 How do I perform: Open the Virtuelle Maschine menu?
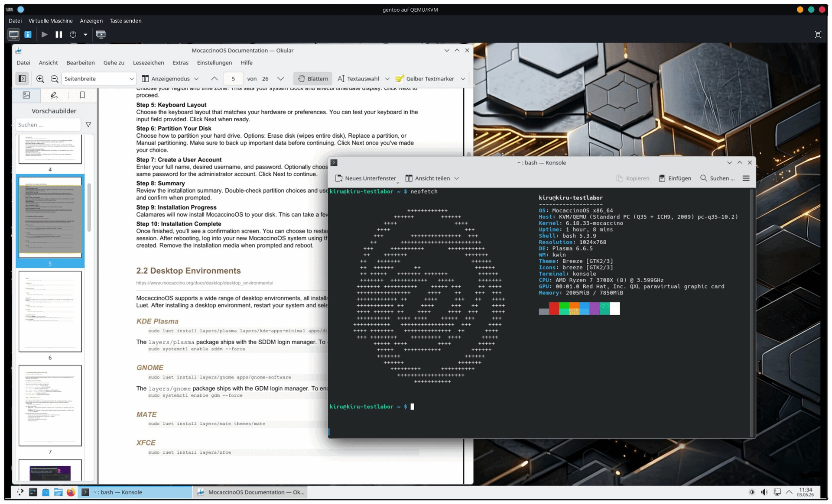click(51, 21)
